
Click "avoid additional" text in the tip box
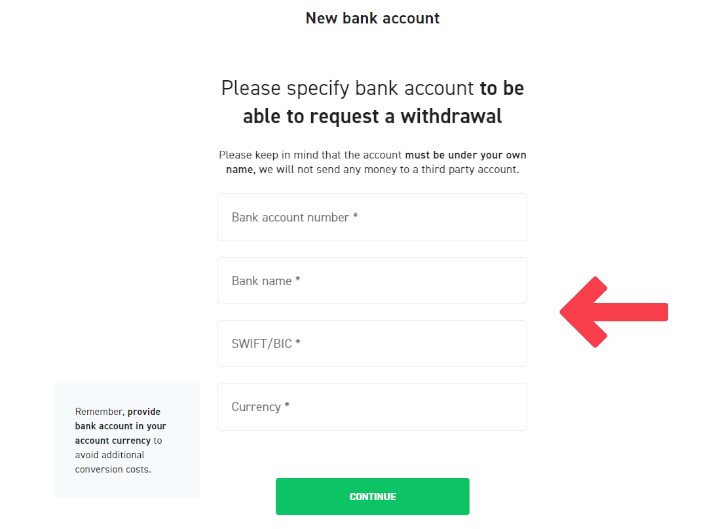click(109, 455)
